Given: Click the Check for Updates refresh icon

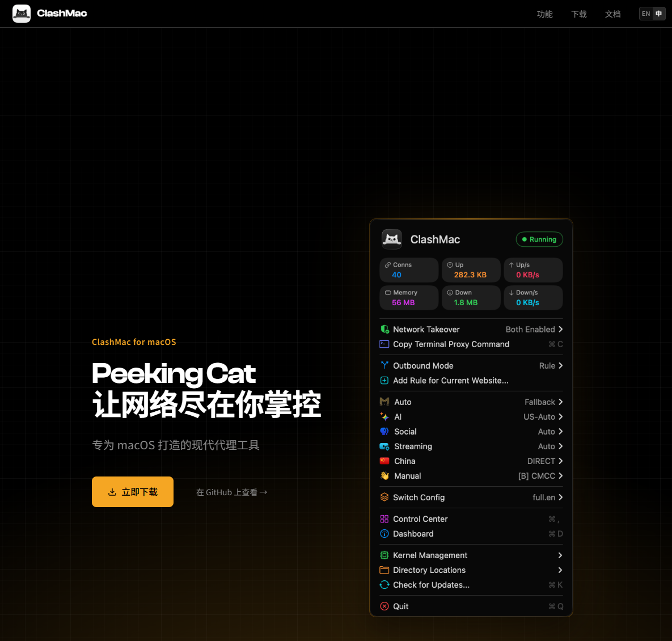Looking at the screenshot, I should (x=384, y=585).
